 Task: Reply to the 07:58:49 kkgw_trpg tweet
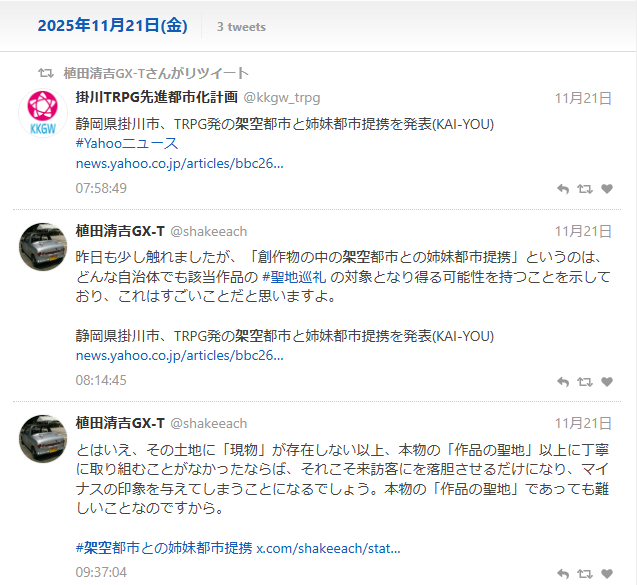click(563, 189)
